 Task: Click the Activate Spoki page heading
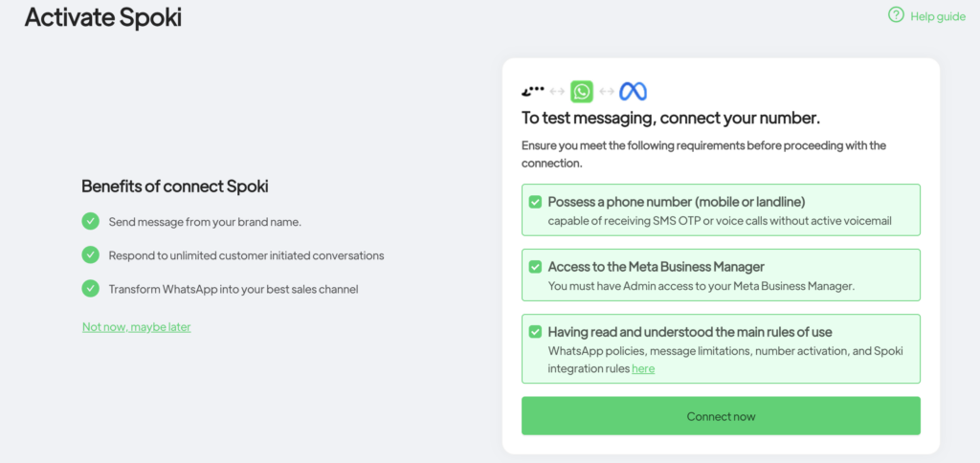(x=102, y=17)
